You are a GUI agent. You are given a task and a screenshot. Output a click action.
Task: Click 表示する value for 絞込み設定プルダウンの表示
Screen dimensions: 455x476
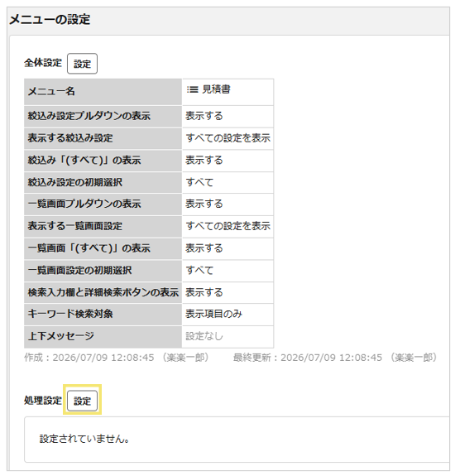pyautogui.click(x=204, y=116)
